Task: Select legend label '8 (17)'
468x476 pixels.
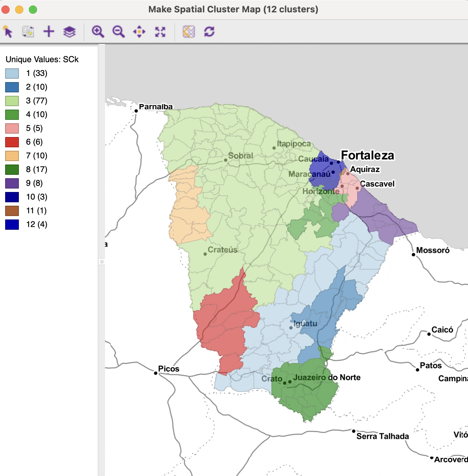Action: point(37,170)
